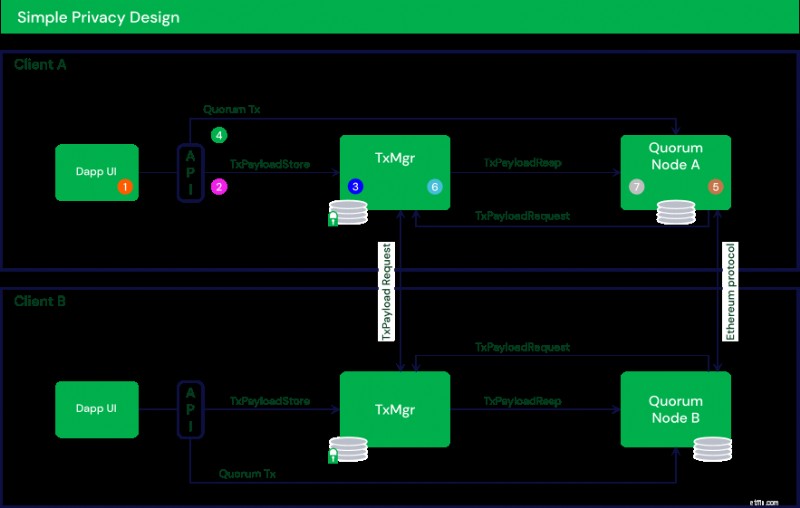
Task: Select the API box in Client A
Action: click(x=191, y=172)
